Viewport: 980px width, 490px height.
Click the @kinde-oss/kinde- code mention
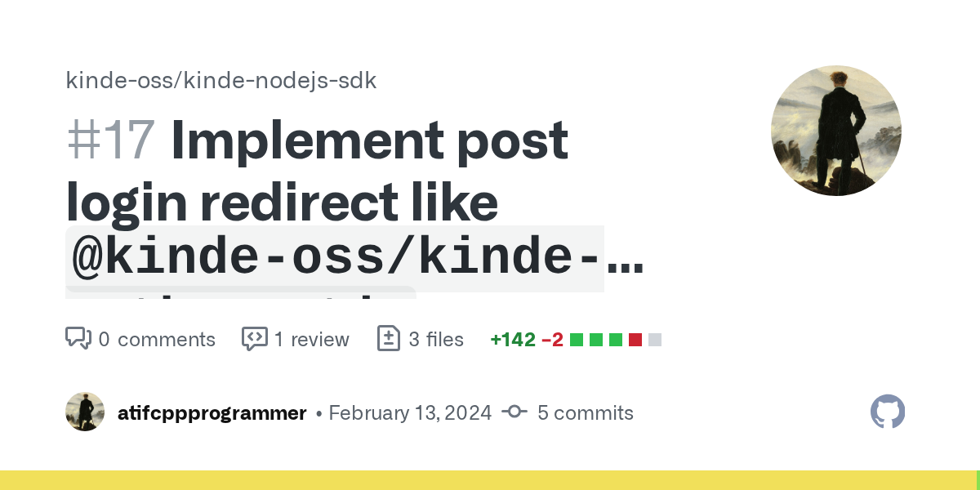click(335, 258)
